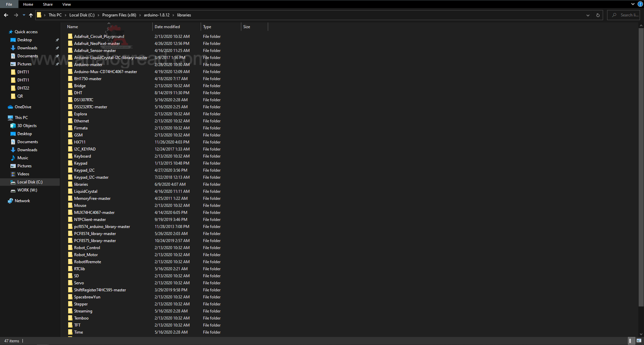Screen dimensions: 644x345
Task: Sort by the Name column header
Action: coord(109,27)
